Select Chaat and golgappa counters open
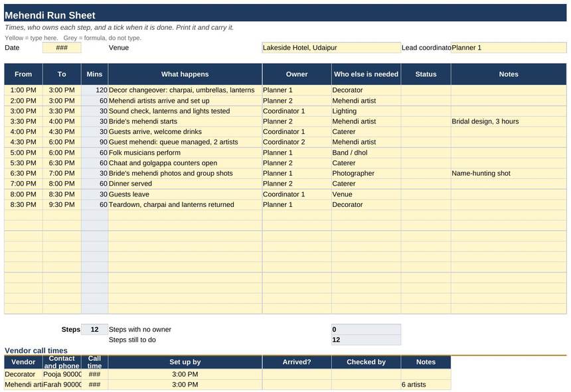 click(185, 163)
